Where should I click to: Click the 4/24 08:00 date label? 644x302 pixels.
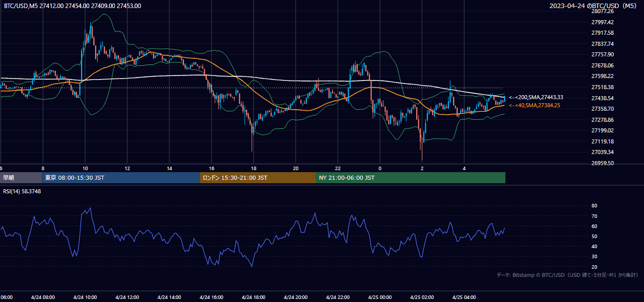(43, 297)
